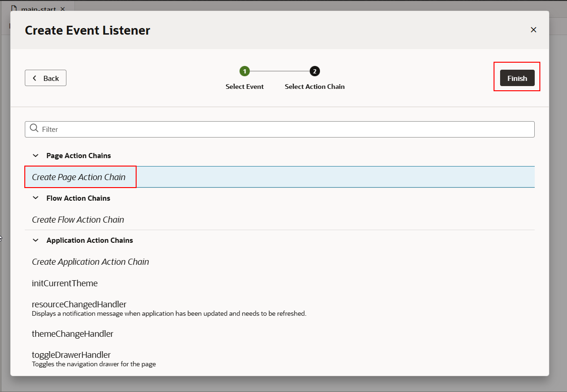The image size is (567, 392).
Task: Click step 1 Select Event indicator
Action: tap(245, 71)
